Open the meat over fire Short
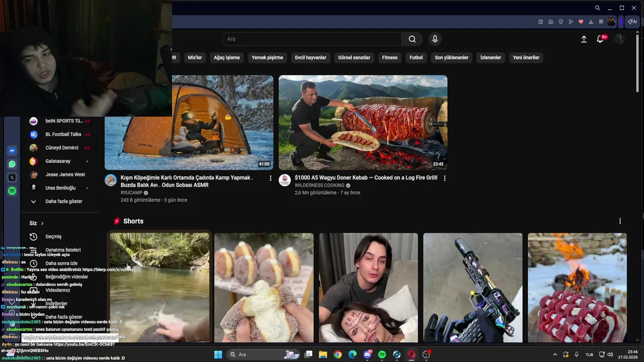The height and width of the screenshot is (362, 644). (577, 288)
